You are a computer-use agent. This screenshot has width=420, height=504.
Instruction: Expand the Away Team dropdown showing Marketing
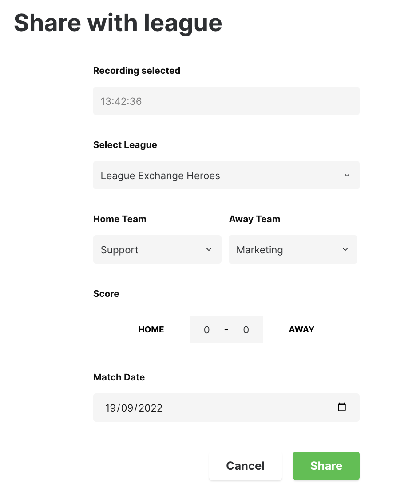click(293, 249)
